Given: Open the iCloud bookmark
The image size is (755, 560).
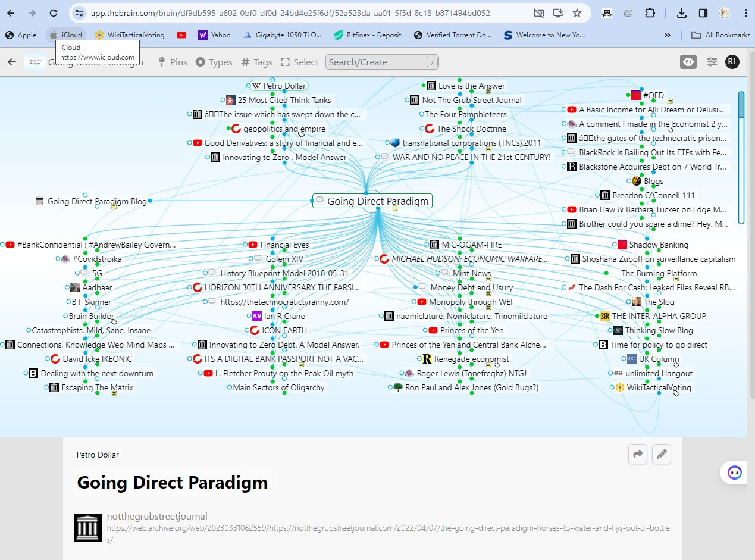Looking at the screenshot, I should coord(65,35).
